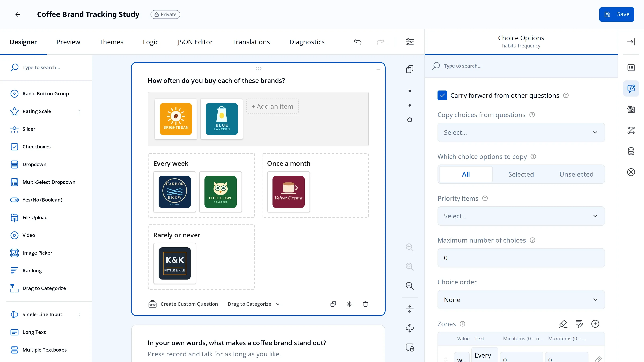Uncheck Carry forward from other questions
644x362 pixels.
442,96
